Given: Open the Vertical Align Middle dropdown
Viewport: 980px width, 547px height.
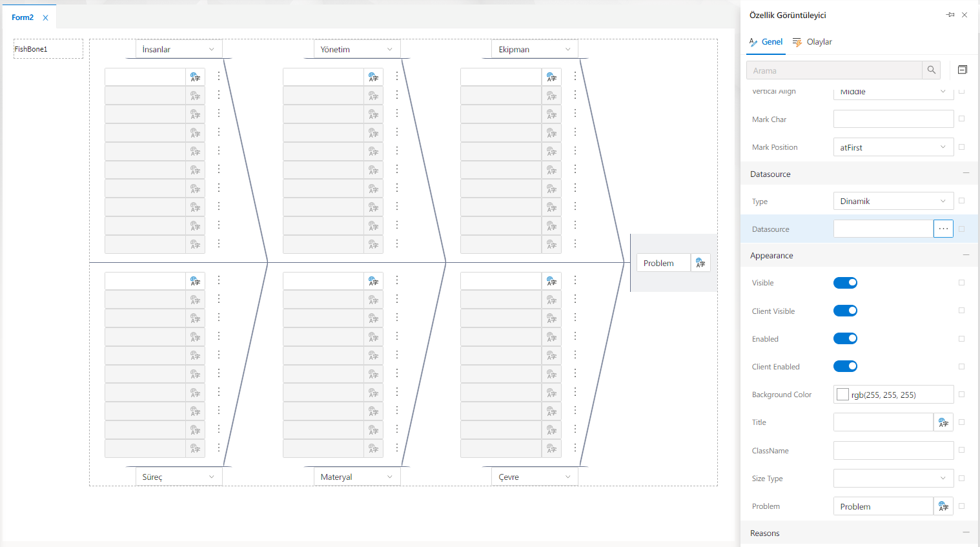Looking at the screenshot, I should (893, 92).
